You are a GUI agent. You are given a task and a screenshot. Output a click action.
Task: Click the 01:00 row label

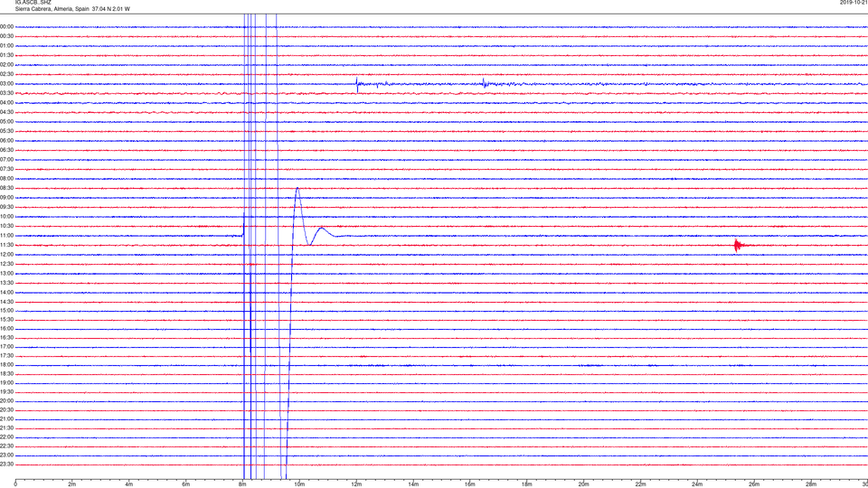(6, 46)
